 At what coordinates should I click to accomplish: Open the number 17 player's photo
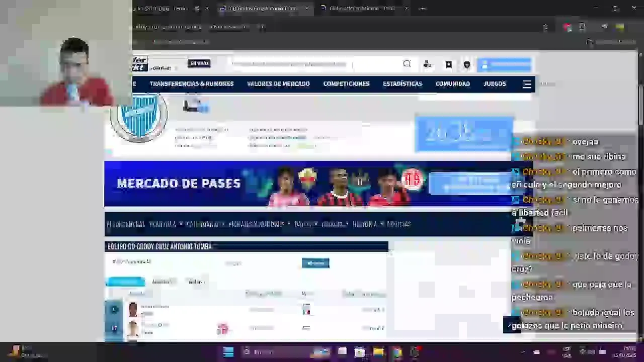(133, 329)
